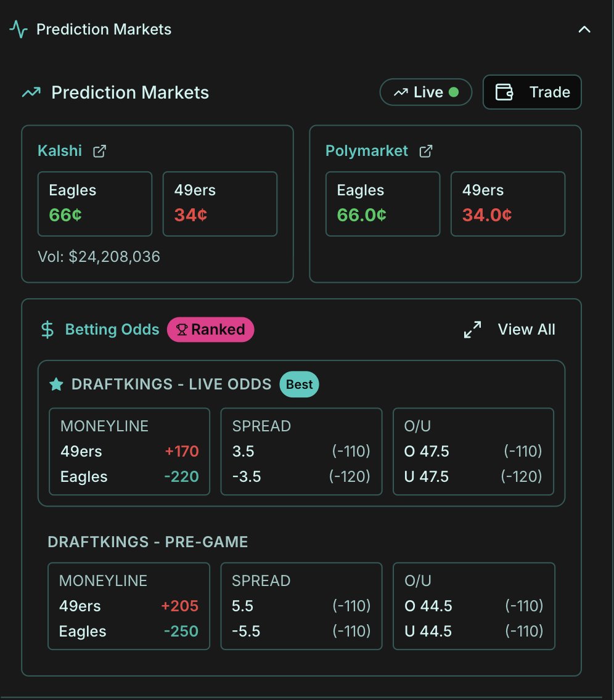Click the Betting Odds heading
Image resolution: width=614 pixels, height=700 pixels.
pyautogui.click(x=112, y=330)
